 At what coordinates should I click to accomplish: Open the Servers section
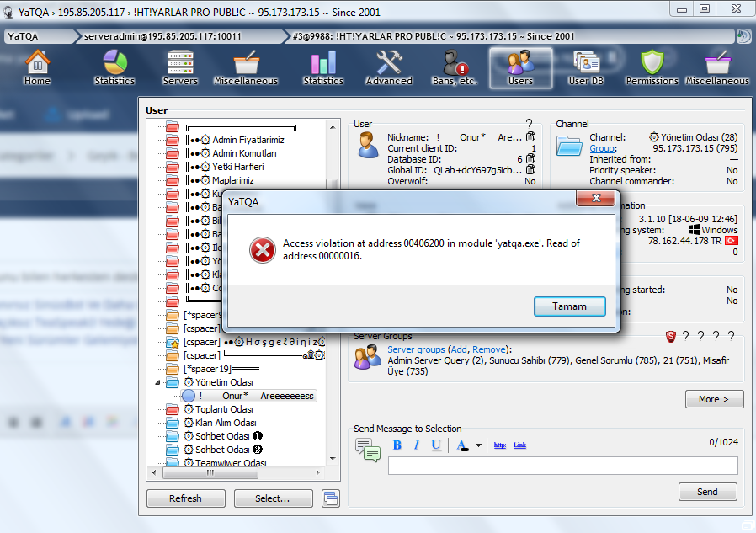coord(180,68)
